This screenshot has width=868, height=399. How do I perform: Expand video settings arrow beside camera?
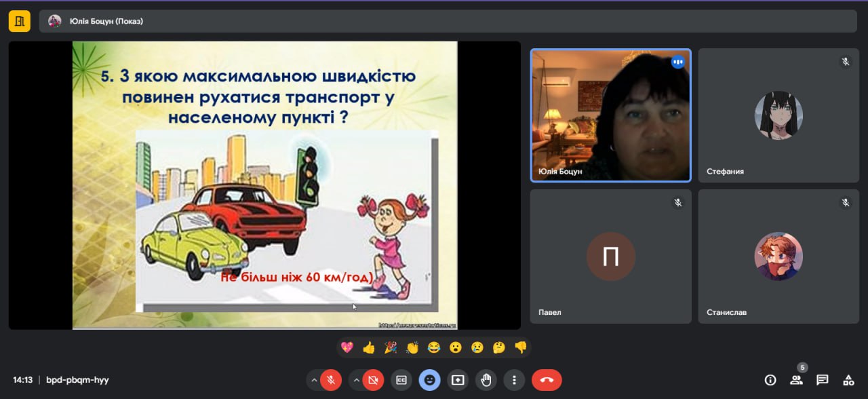pyautogui.click(x=356, y=380)
